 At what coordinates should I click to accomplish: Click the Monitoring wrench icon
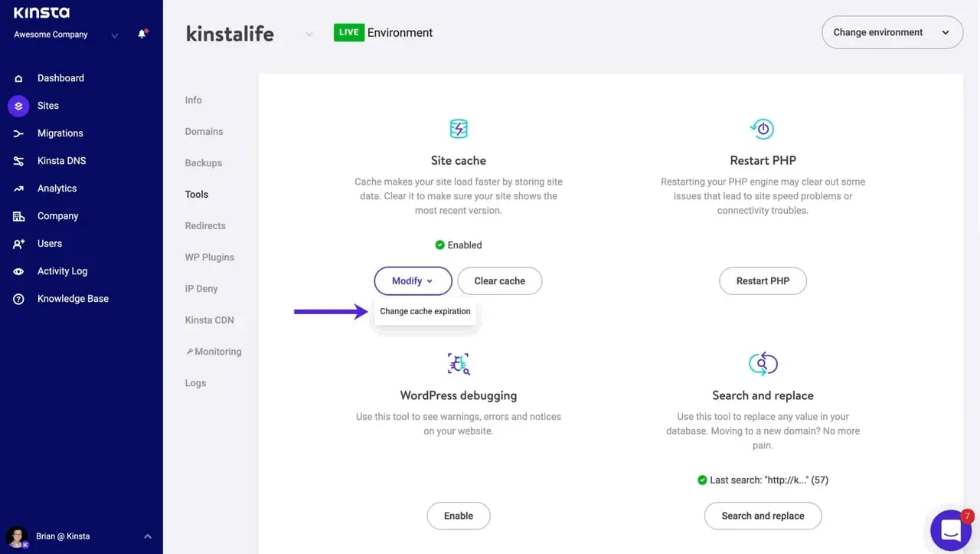(189, 352)
